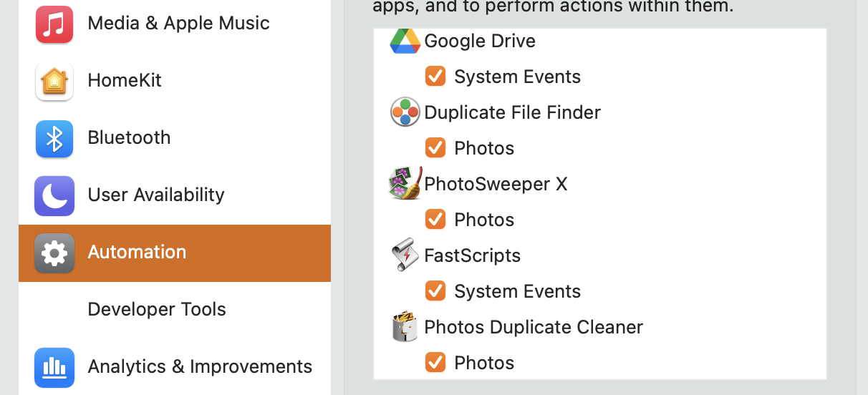The width and height of the screenshot is (868, 395).
Task: Click the PhotoSweeper X app icon
Action: 405,184
